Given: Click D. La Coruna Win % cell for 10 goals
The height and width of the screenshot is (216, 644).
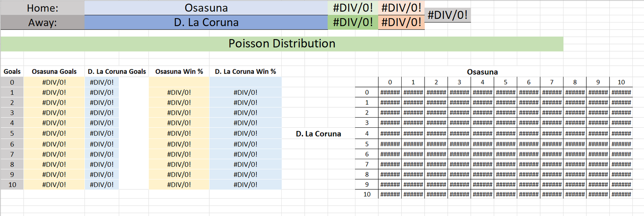Looking at the screenshot, I should coord(246,185).
